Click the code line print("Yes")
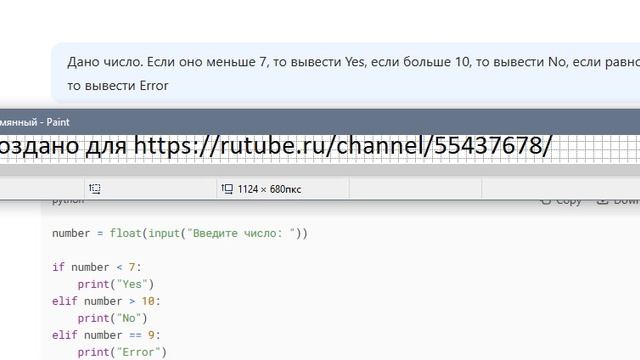 tap(116, 284)
